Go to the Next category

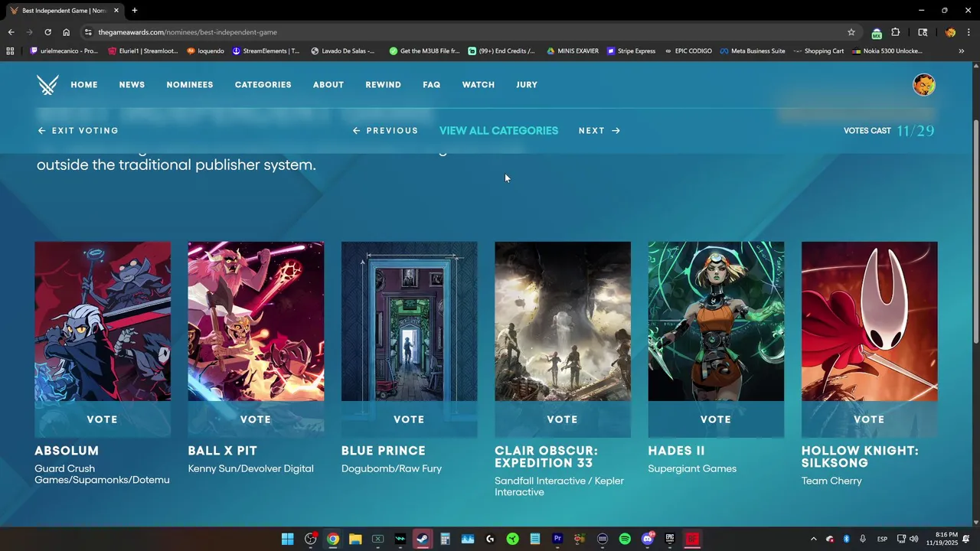coord(599,131)
